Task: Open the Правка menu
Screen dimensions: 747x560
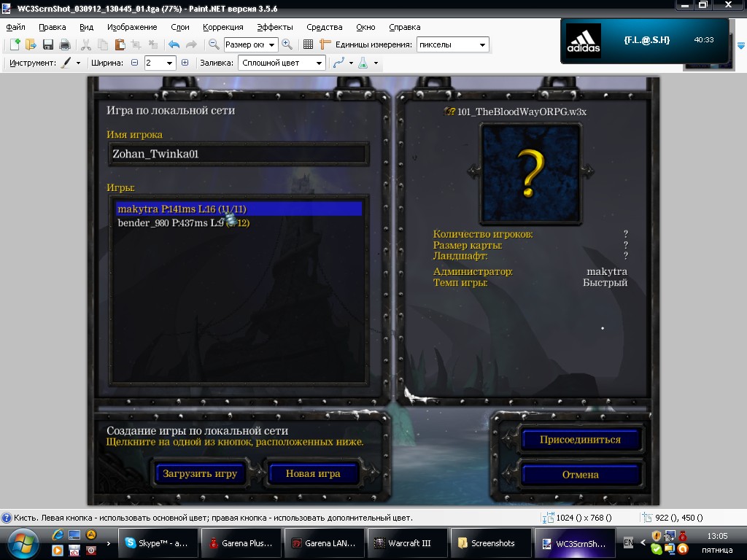Action: tap(53, 27)
